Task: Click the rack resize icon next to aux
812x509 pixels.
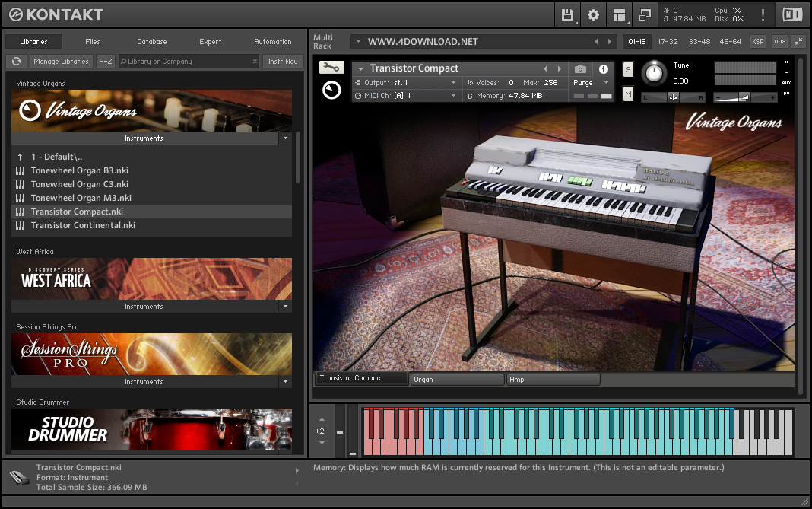Action: coord(799,42)
